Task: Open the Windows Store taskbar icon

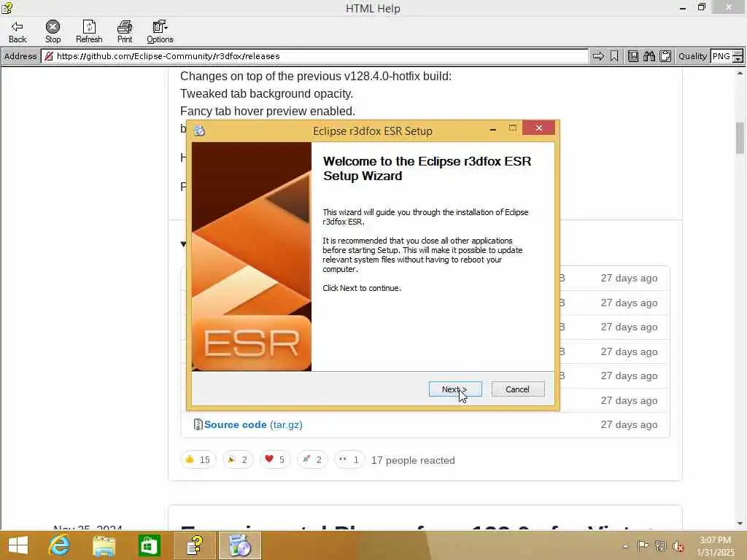Action: coord(149,545)
